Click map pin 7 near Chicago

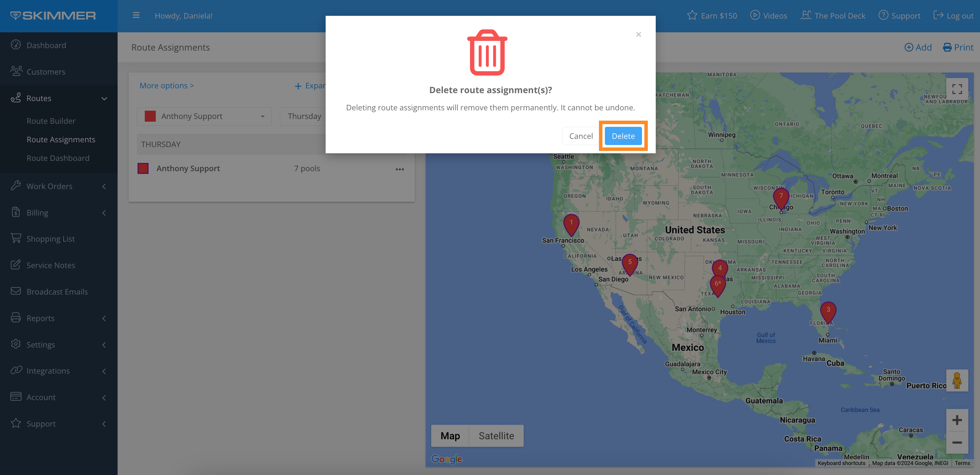[781, 198]
